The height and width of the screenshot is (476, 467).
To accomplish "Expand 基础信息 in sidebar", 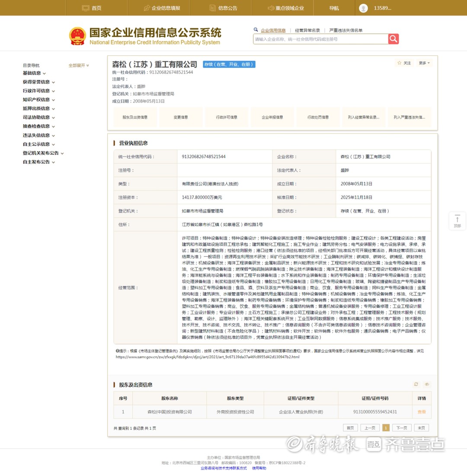I will pos(34,73).
